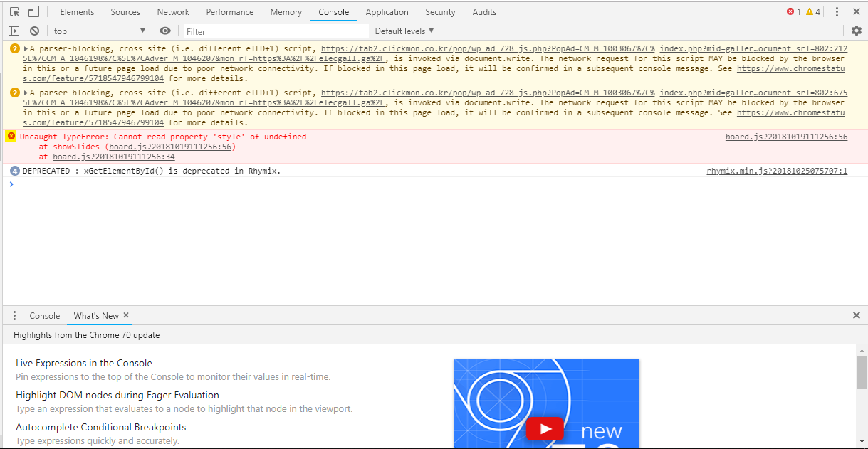The image size is (868, 449).
Task: Open the Default levels dropdown
Action: (x=404, y=31)
